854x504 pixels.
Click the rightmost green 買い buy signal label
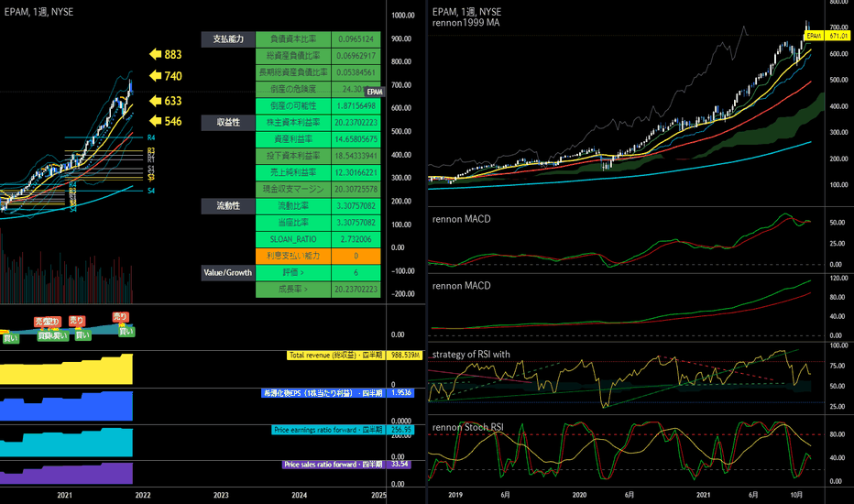click(x=126, y=332)
